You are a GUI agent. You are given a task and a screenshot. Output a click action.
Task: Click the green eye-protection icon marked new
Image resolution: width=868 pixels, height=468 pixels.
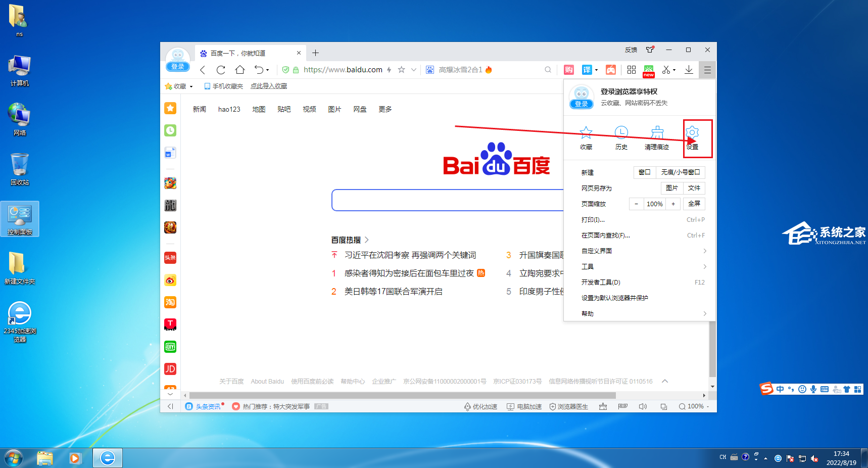pyautogui.click(x=649, y=70)
